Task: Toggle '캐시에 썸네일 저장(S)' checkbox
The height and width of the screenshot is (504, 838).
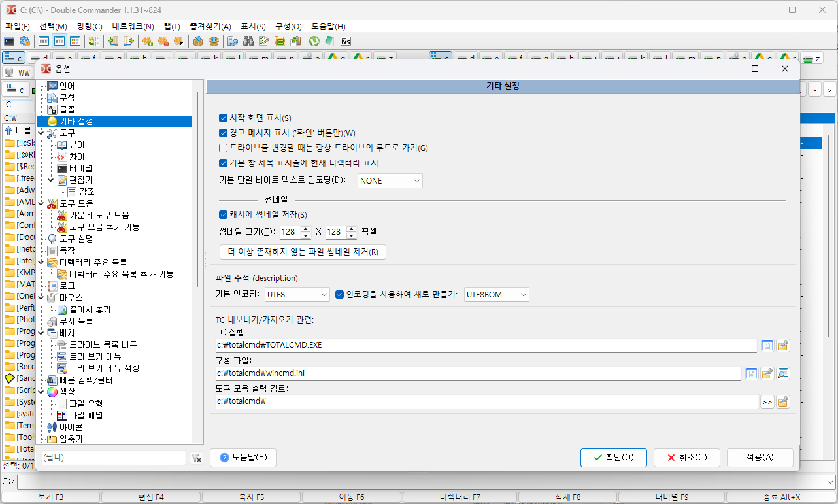Action: (x=223, y=214)
